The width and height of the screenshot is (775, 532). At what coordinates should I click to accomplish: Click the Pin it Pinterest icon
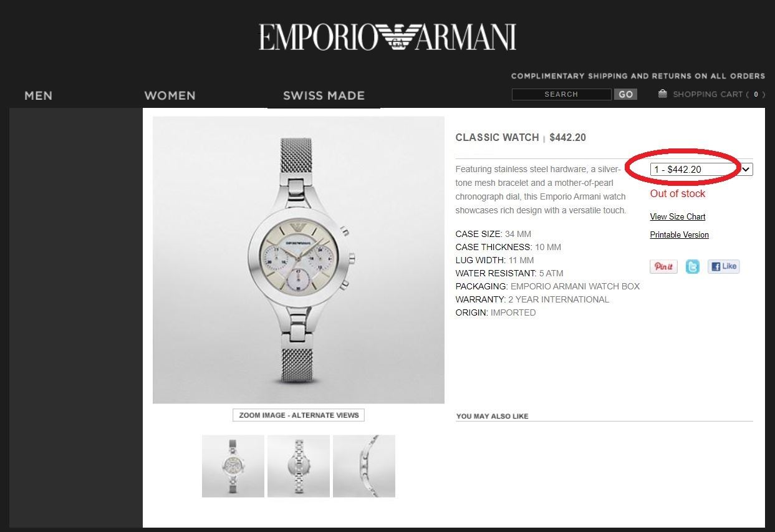tap(663, 266)
